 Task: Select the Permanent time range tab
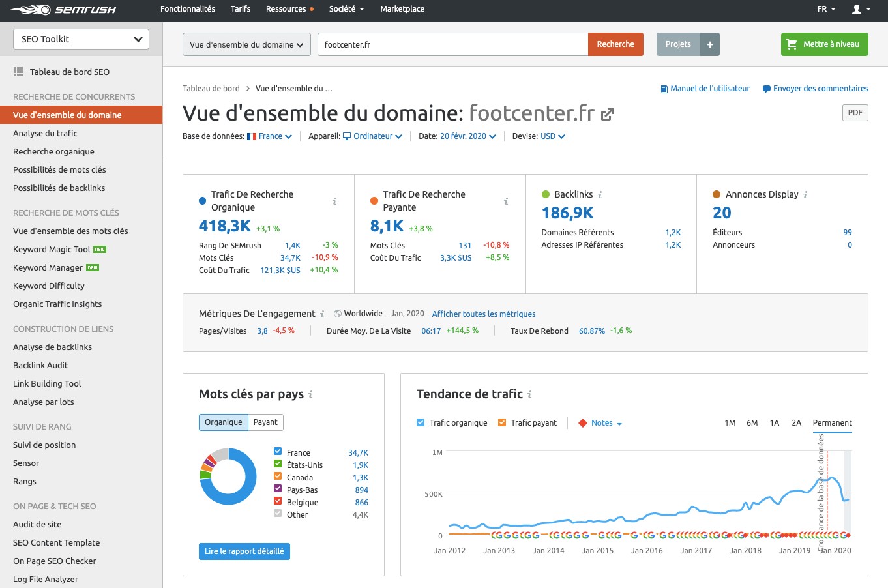click(x=832, y=423)
